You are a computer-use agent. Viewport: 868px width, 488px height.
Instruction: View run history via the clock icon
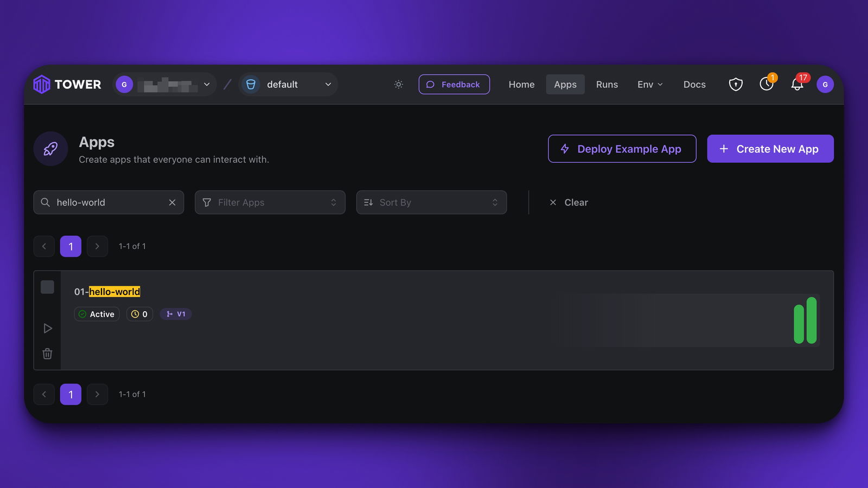point(766,85)
